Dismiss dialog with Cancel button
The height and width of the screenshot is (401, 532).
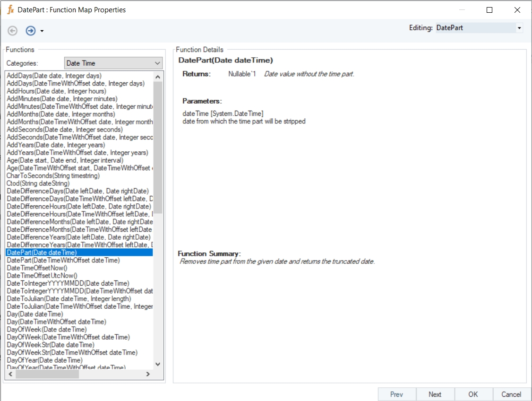tap(511, 394)
